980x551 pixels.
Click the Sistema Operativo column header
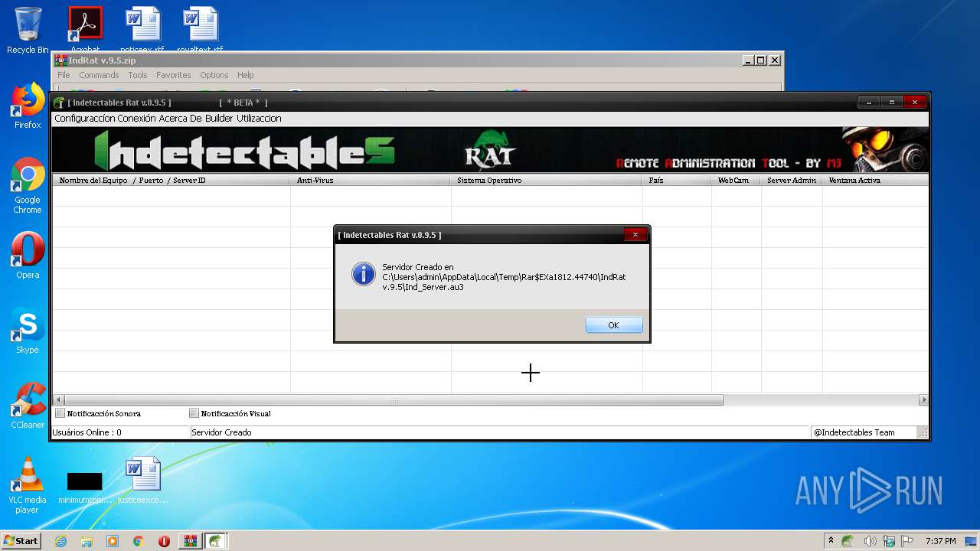pyautogui.click(x=546, y=181)
